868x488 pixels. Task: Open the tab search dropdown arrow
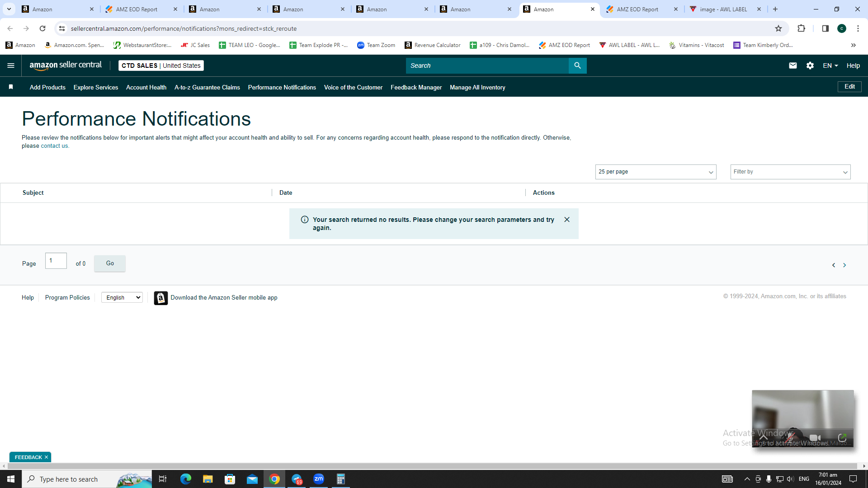point(9,9)
